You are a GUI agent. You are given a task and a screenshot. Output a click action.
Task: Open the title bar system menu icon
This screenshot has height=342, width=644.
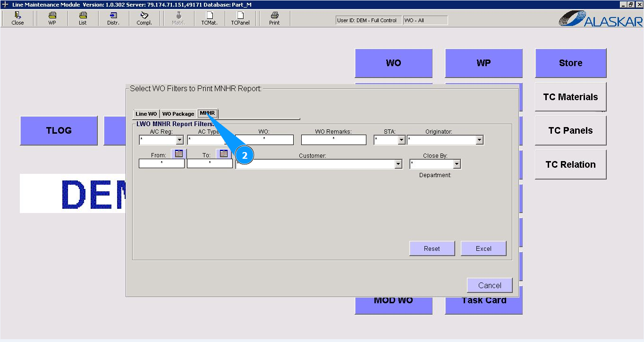point(5,4)
